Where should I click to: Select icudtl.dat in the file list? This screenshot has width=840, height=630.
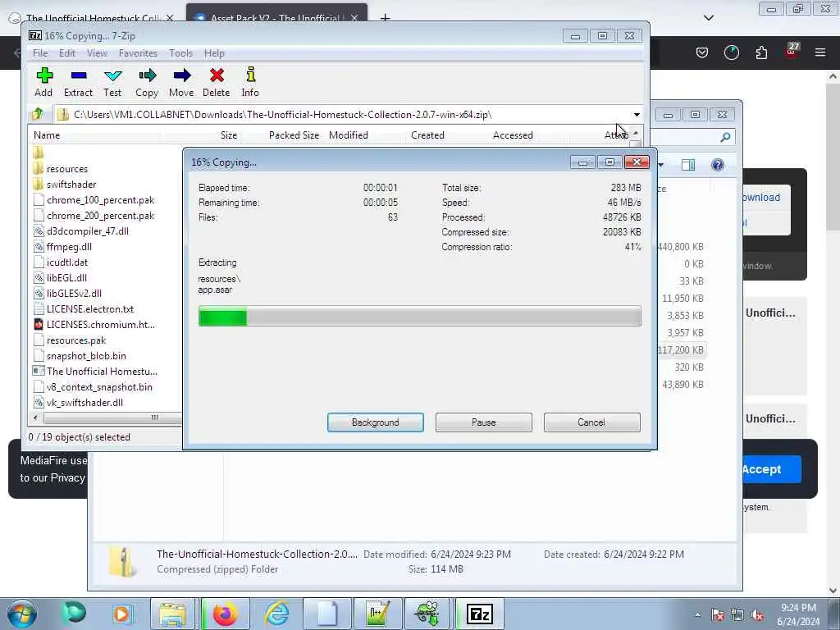click(67, 262)
